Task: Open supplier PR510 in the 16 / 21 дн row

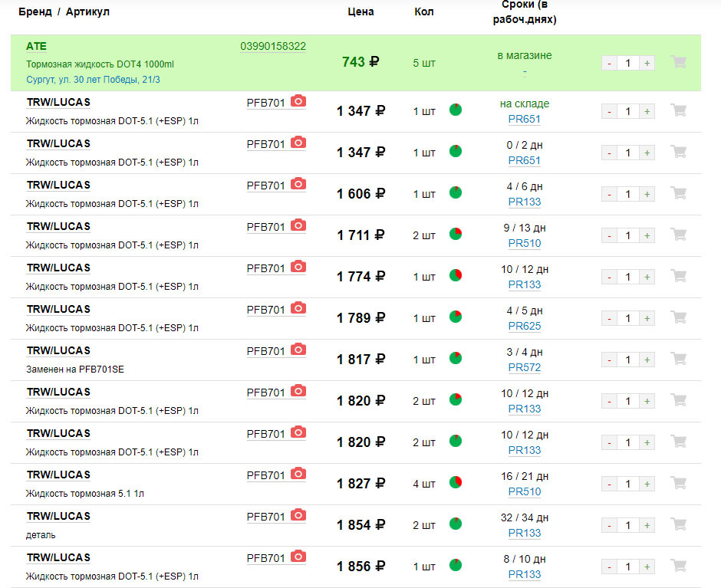Action: (x=524, y=491)
